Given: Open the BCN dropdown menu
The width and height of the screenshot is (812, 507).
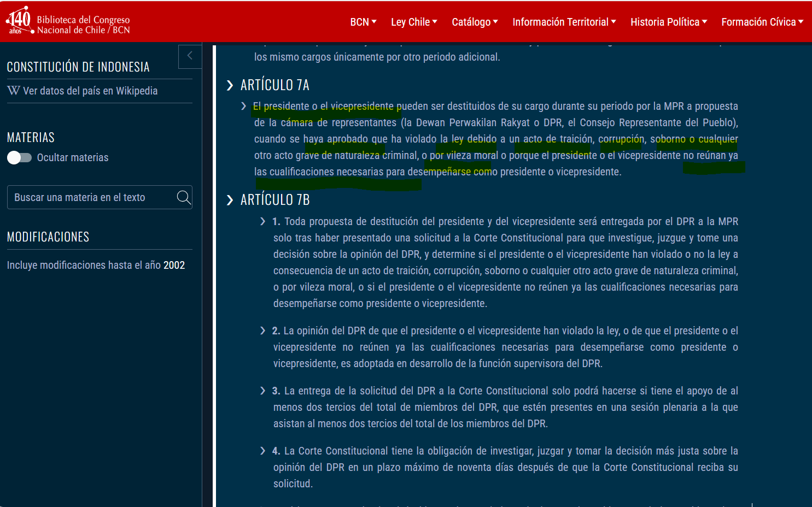Looking at the screenshot, I should 364,22.
